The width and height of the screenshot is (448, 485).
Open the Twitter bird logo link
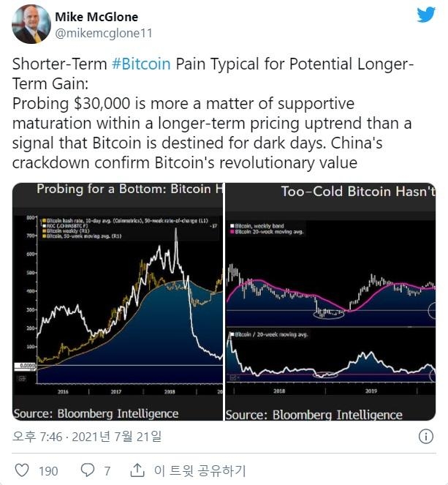coord(426,15)
